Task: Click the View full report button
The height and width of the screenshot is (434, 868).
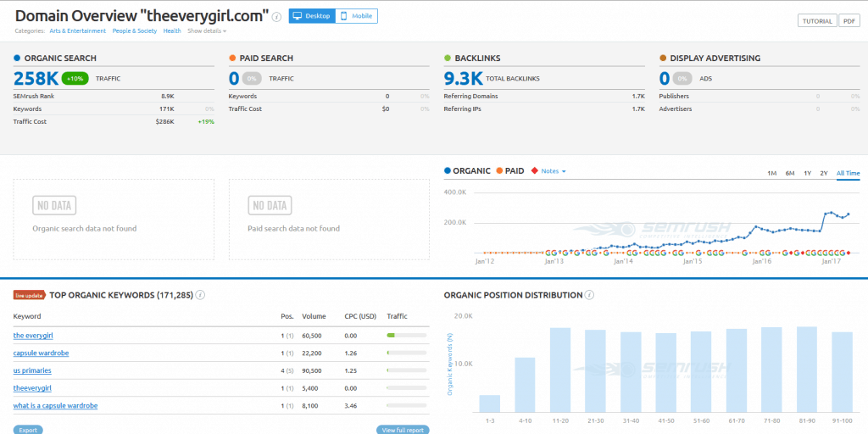Action: coord(403,430)
